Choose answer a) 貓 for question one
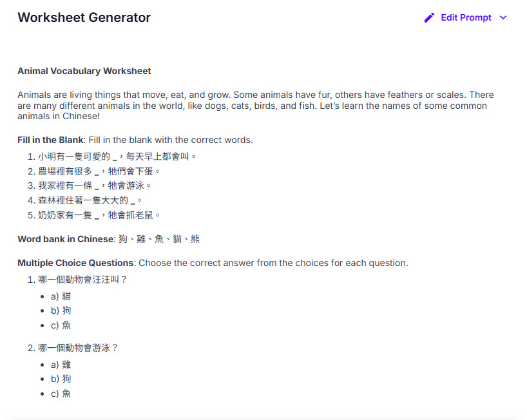 tap(61, 296)
